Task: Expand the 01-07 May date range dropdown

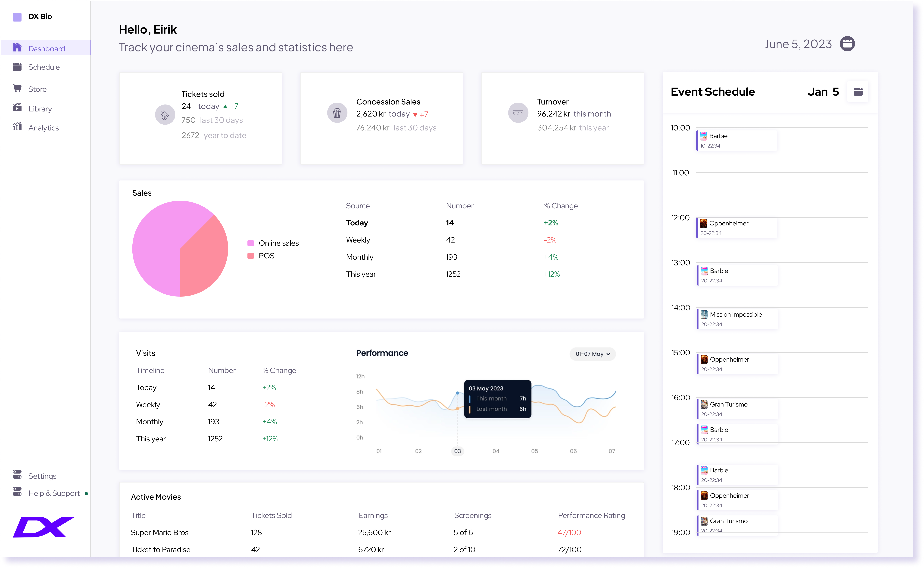Action: pos(593,354)
